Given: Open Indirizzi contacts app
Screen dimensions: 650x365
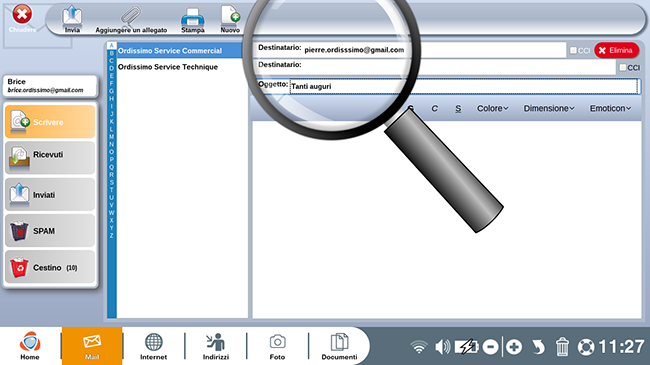Looking at the screenshot, I should pyautogui.click(x=216, y=346).
